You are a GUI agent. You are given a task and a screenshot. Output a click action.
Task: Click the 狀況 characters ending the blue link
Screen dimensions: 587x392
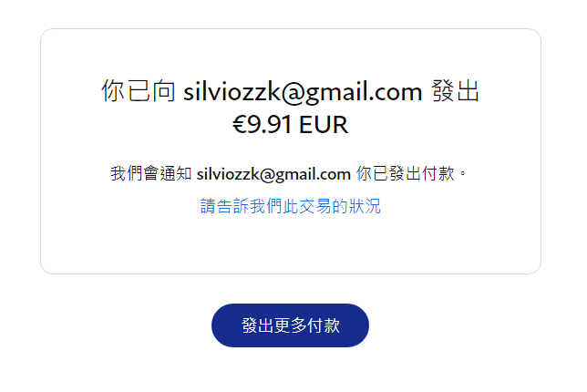pos(365,206)
